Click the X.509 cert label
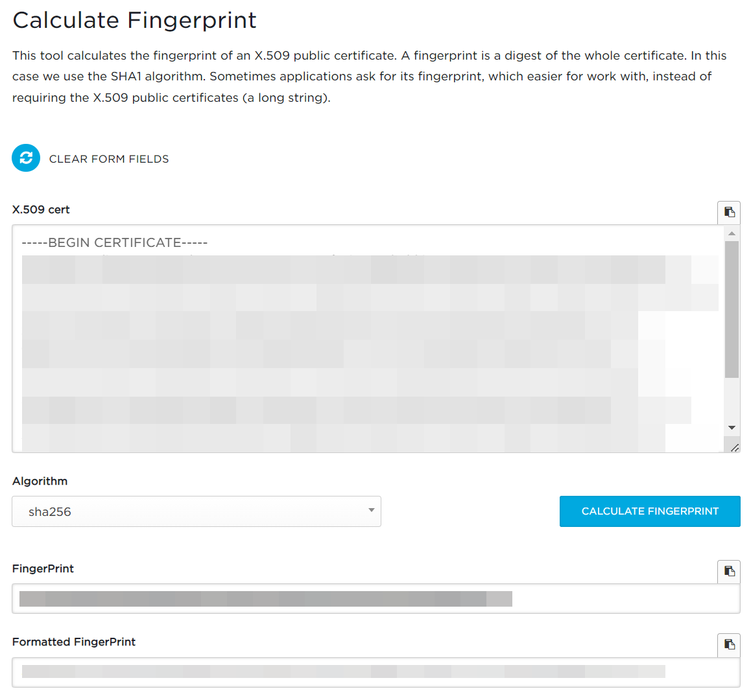 pyautogui.click(x=41, y=210)
